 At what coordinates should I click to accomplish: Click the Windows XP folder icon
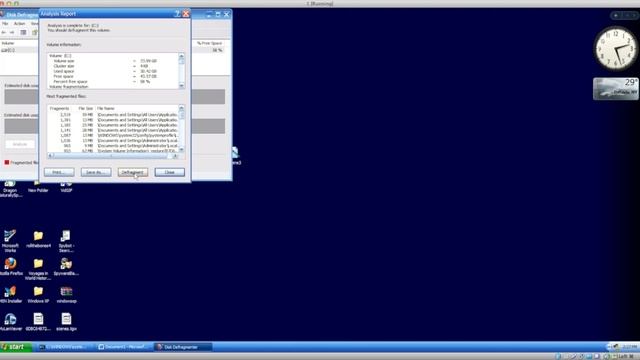38,294
